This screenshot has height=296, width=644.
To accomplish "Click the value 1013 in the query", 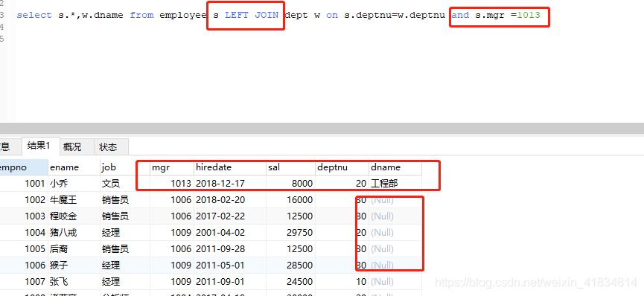I will (x=529, y=15).
